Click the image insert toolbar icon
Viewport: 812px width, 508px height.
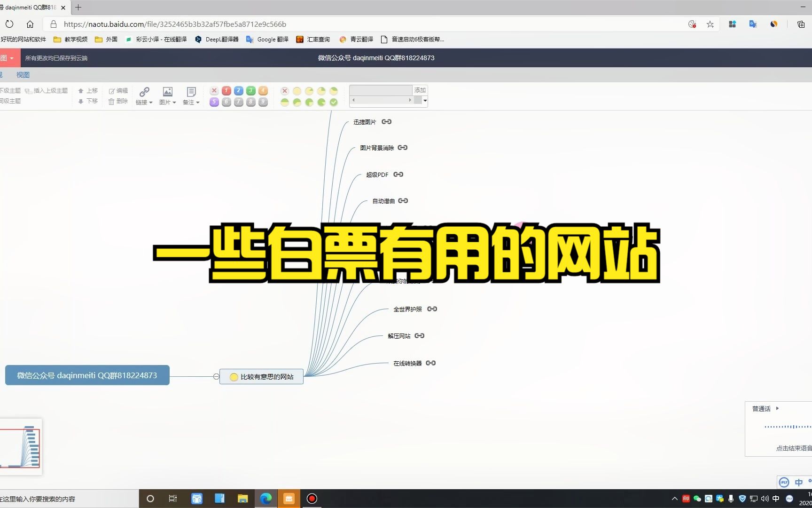(168, 91)
